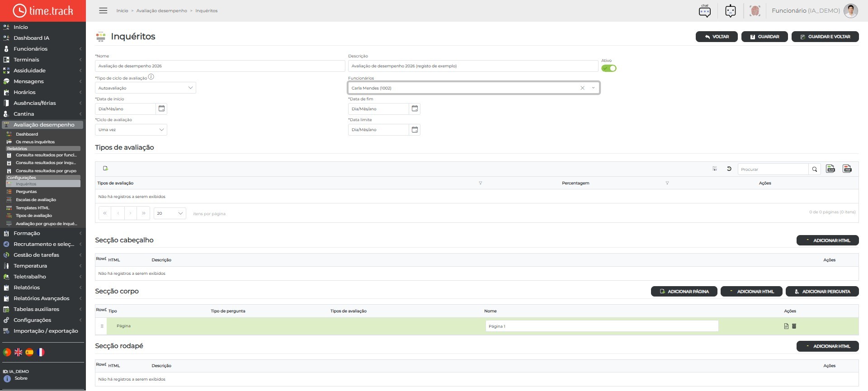
Task: Open the hamburger menu icon
Action: pyautogui.click(x=103, y=10)
